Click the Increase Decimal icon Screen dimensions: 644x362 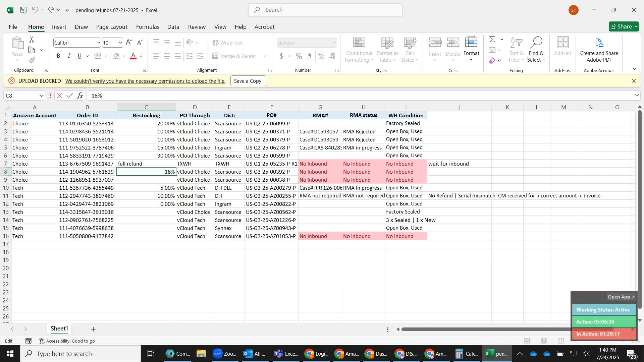pos(321,56)
